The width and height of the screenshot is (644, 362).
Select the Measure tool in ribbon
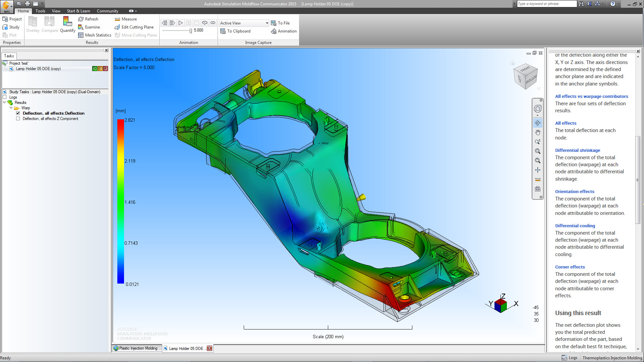[126, 19]
